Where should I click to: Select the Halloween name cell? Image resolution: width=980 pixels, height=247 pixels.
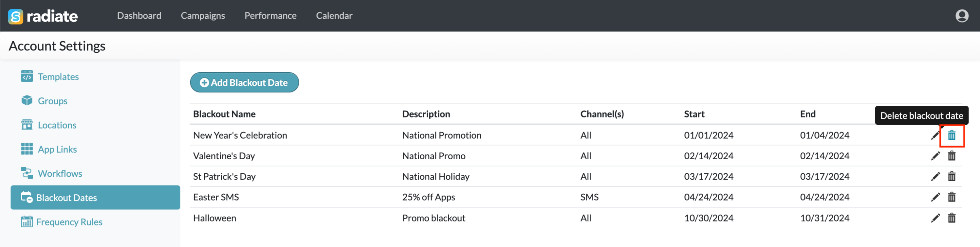pos(214,218)
